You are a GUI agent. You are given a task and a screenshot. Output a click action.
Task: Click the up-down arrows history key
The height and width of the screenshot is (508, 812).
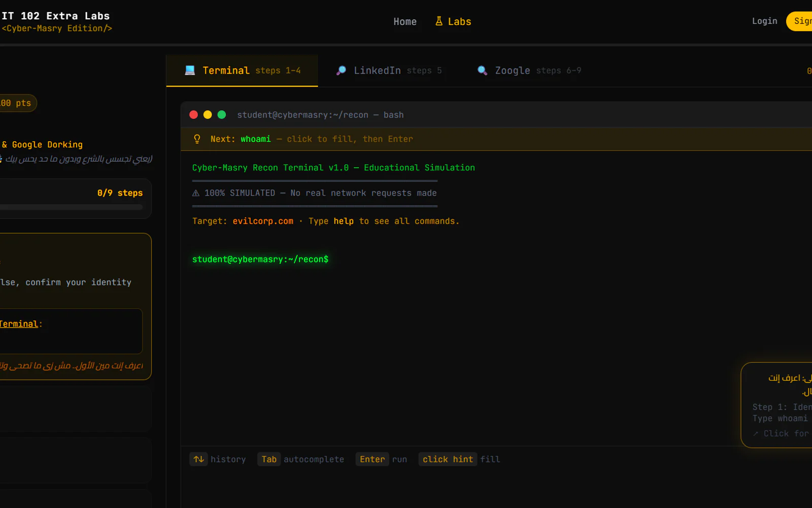click(x=198, y=459)
